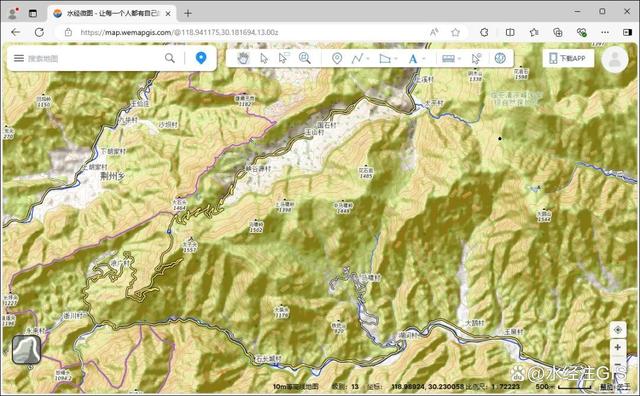Viewport: 640px width, 396px height.
Task: Pick the place marker pin tool
Action: [x=337, y=58]
